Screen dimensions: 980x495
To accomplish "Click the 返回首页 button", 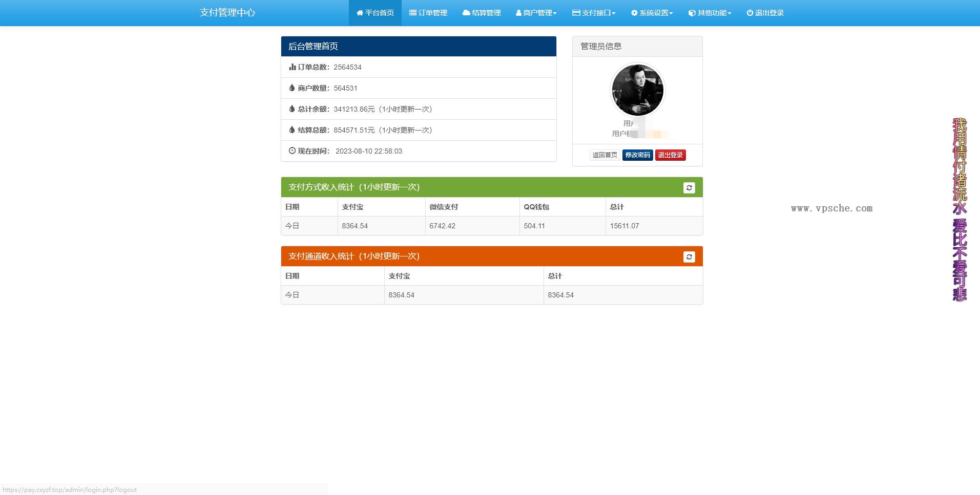I will pyautogui.click(x=604, y=155).
